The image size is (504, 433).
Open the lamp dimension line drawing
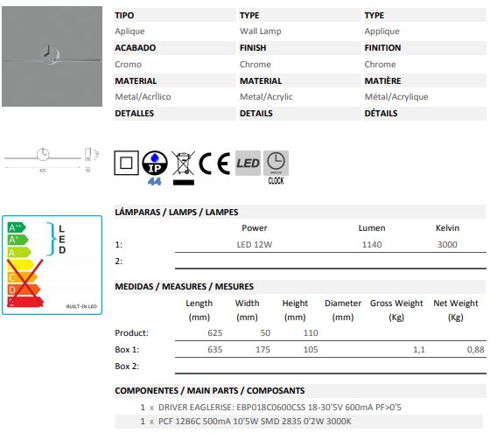52,160
